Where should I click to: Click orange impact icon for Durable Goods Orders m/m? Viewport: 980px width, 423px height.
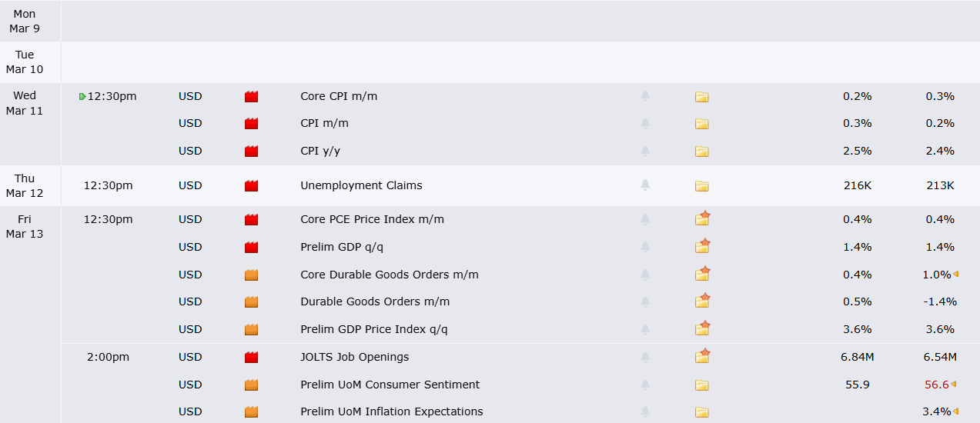pyautogui.click(x=251, y=302)
